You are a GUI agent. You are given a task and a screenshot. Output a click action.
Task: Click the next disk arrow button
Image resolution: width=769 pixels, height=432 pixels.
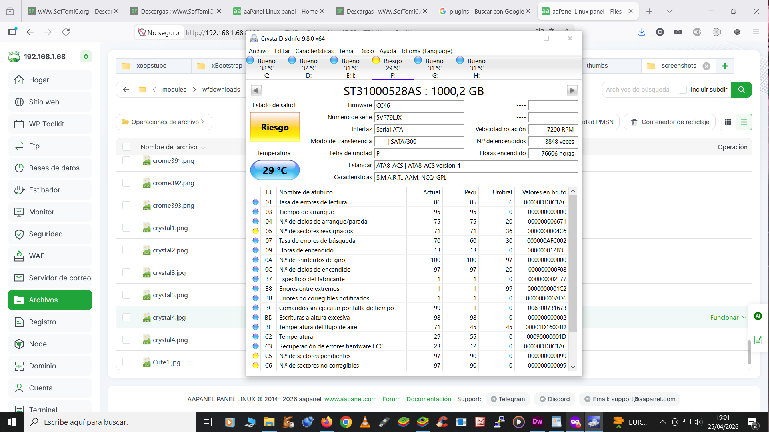click(572, 90)
